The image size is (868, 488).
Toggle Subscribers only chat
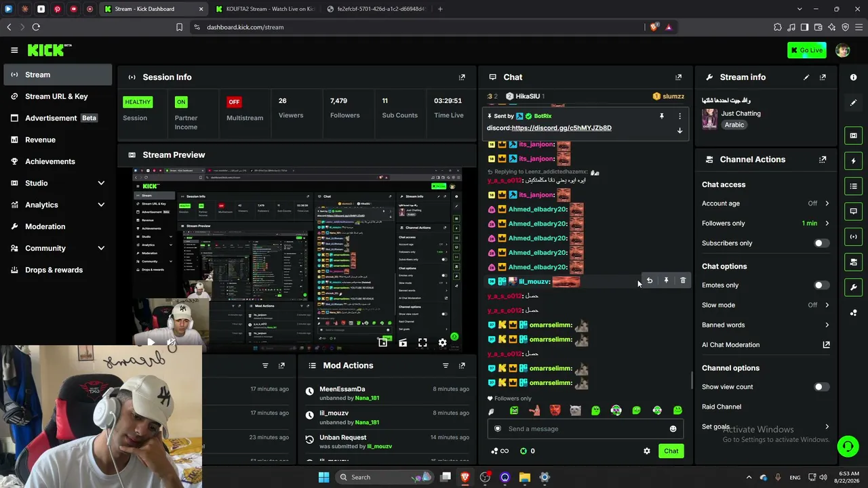tap(821, 243)
